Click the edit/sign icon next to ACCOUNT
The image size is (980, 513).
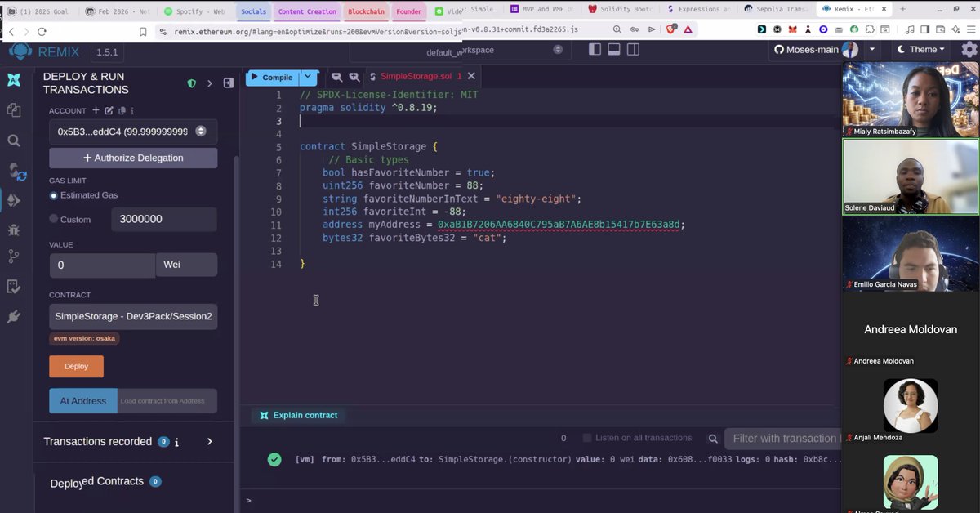[109, 110]
